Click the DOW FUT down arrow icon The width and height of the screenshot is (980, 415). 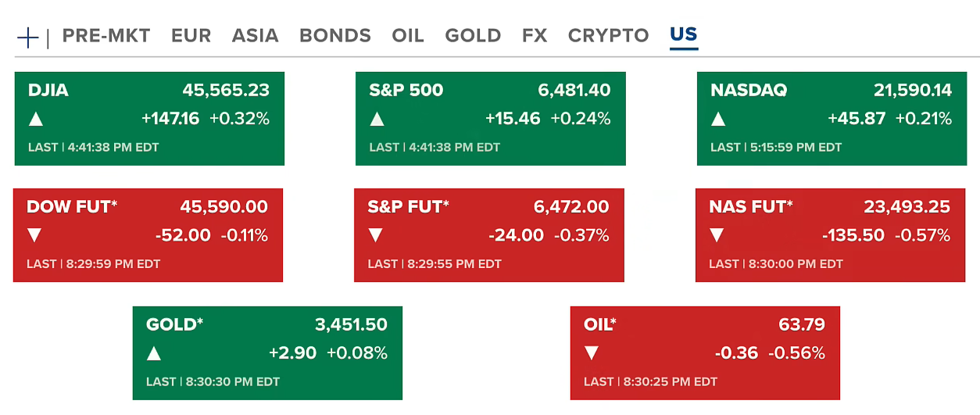[34, 235]
